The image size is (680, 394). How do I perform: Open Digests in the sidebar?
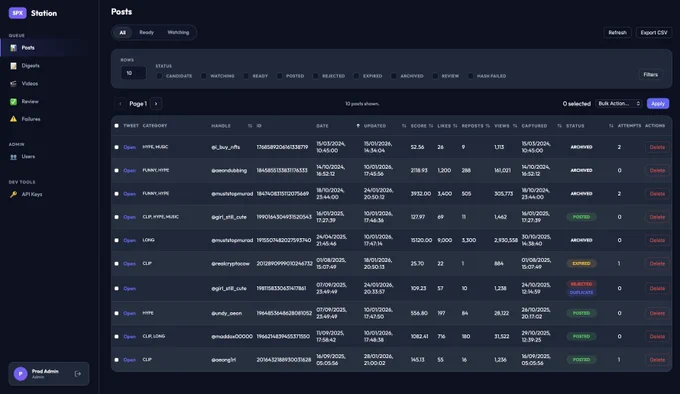pos(30,66)
